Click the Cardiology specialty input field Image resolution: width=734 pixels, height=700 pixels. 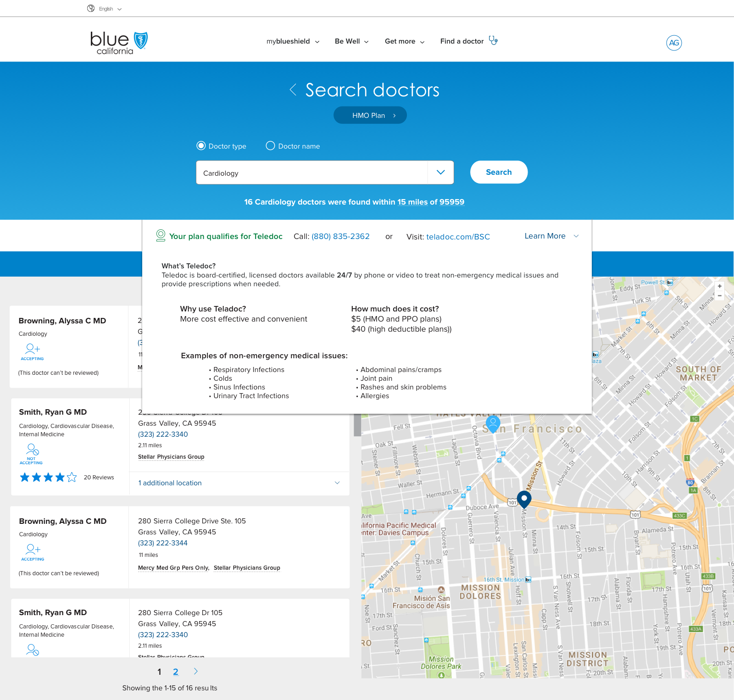(x=312, y=172)
